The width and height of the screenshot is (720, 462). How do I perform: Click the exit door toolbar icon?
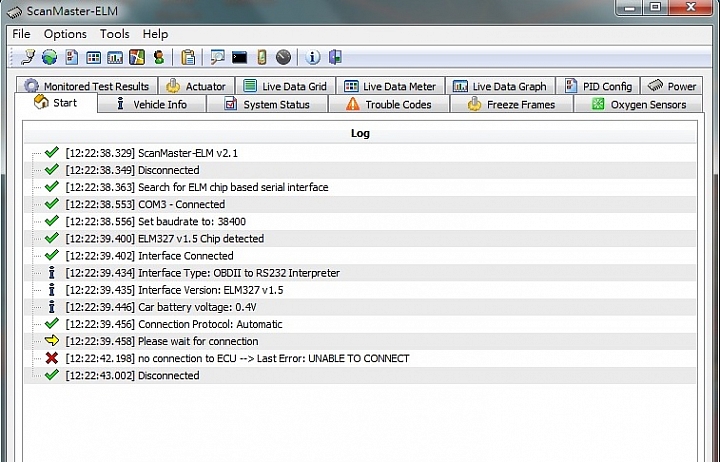[335, 57]
